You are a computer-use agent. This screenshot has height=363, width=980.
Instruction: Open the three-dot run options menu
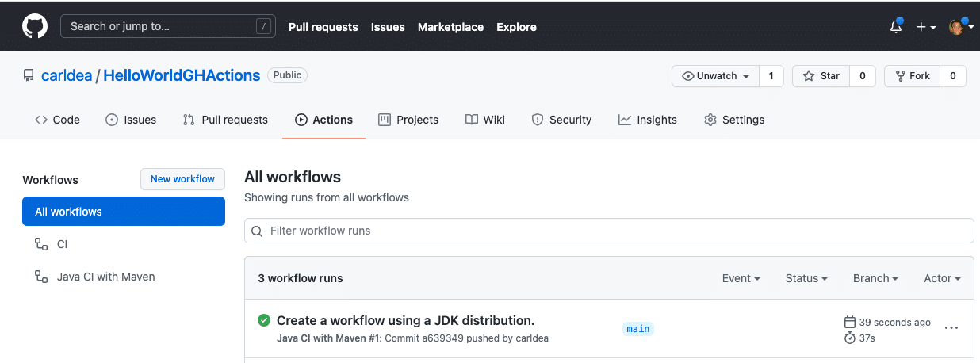coord(951,328)
